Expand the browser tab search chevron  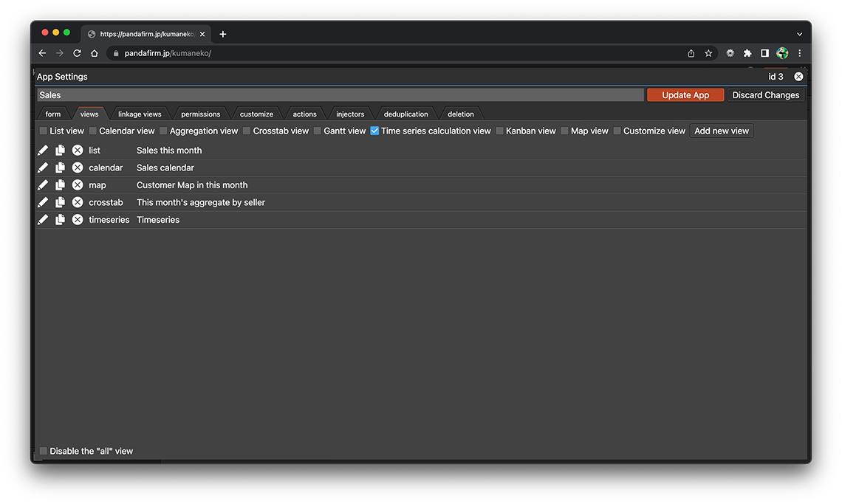tap(799, 34)
